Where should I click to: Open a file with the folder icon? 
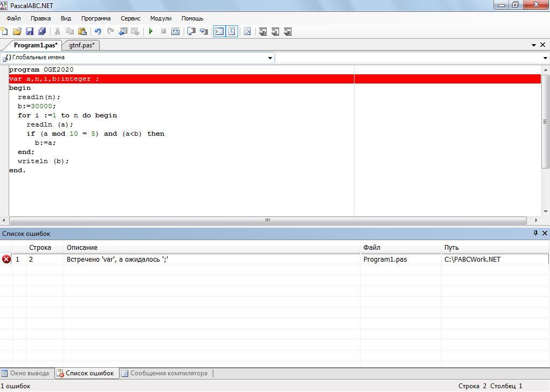click(17, 32)
